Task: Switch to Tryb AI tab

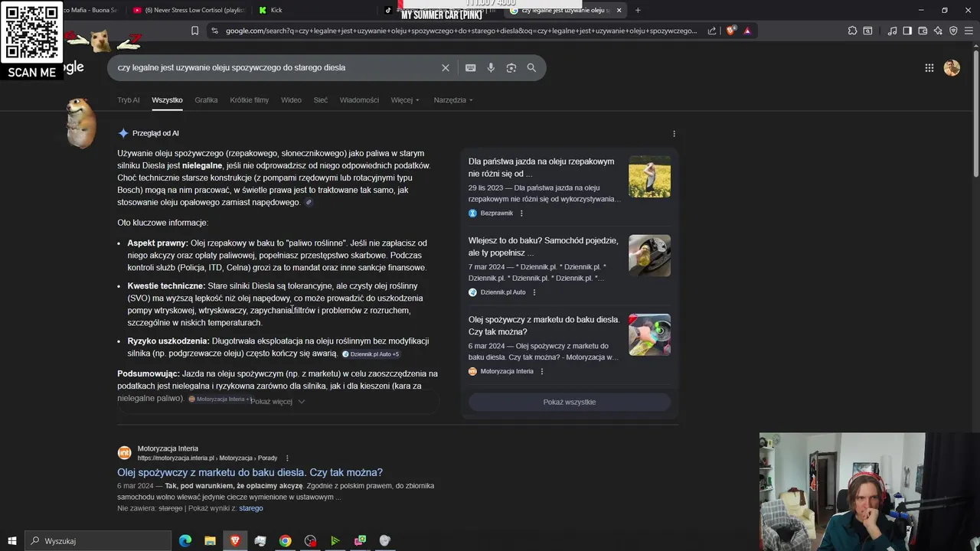Action: 129,100
